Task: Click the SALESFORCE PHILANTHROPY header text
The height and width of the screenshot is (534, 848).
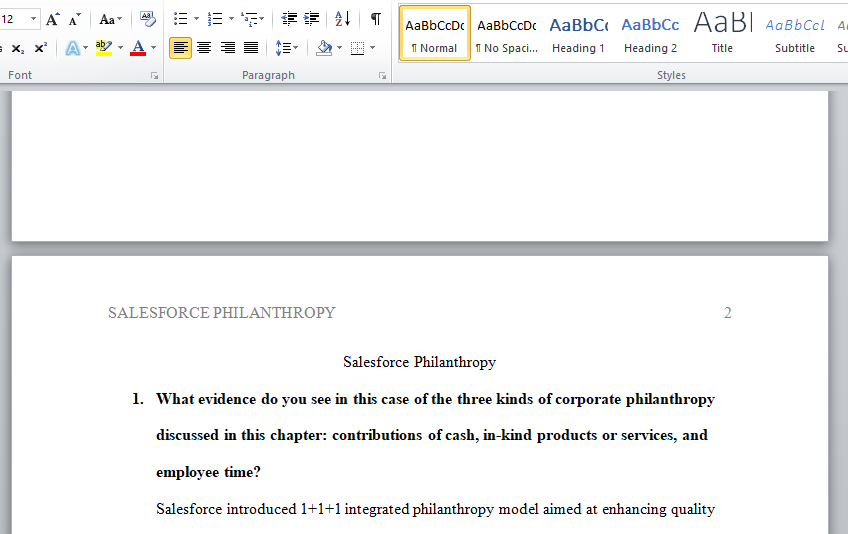Action: 222,313
